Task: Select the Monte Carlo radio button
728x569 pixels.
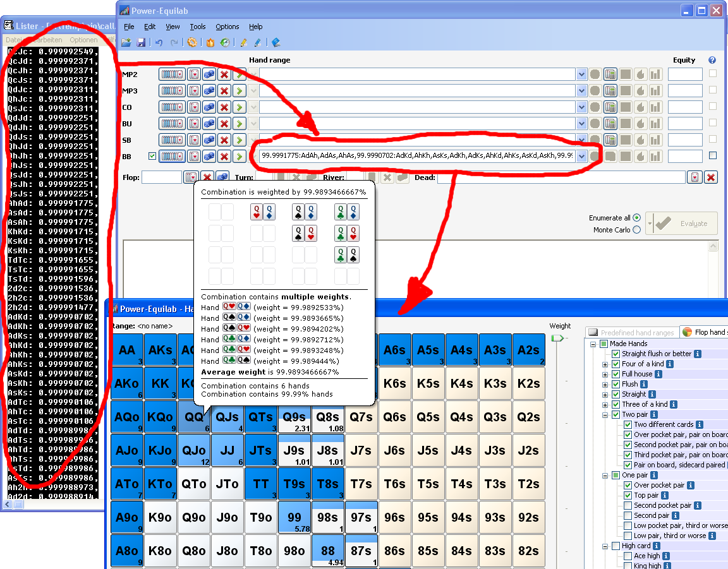Action: coord(636,230)
